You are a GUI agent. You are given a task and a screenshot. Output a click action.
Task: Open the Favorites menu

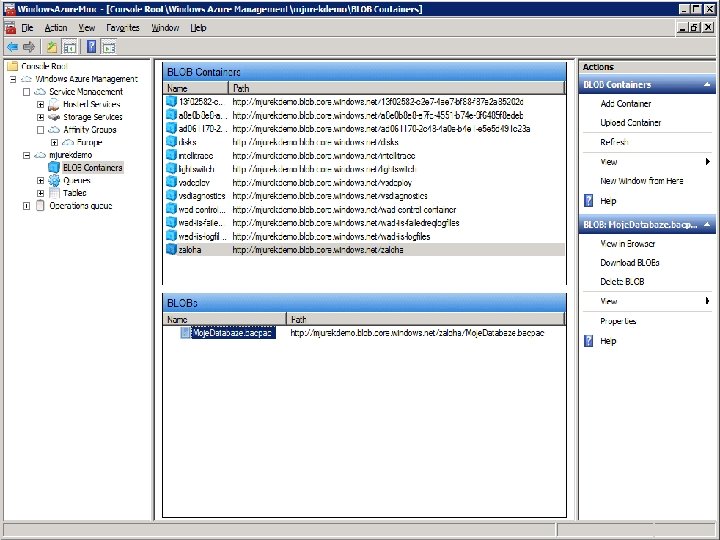123,28
